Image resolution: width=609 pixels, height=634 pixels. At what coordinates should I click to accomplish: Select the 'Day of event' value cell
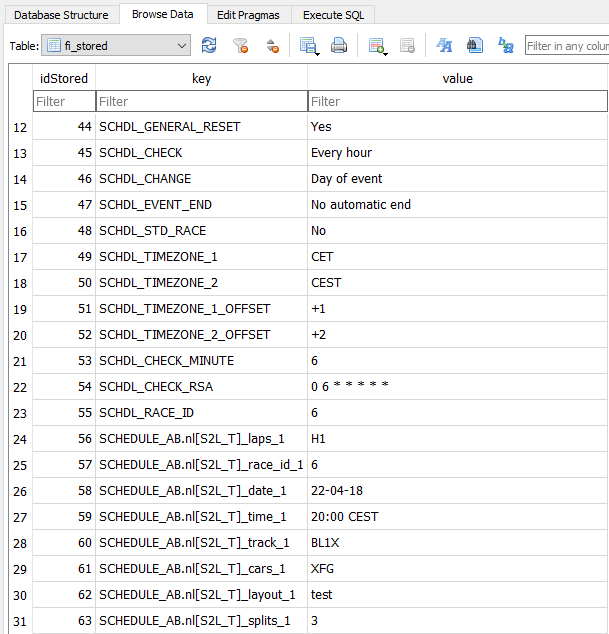click(x=457, y=179)
